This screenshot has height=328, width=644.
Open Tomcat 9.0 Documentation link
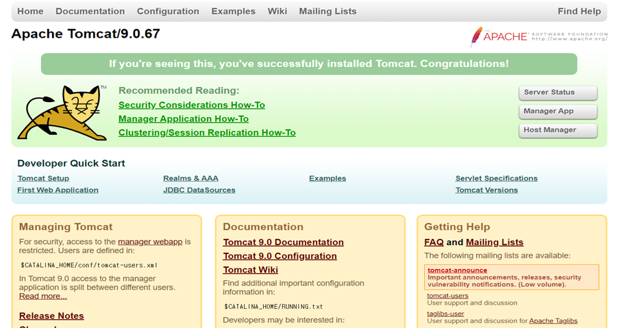coord(284,242)
